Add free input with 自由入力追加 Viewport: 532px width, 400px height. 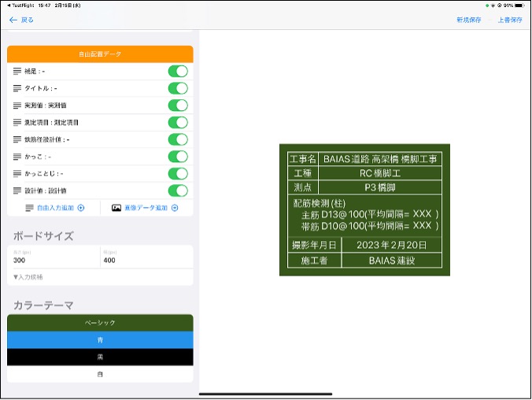pos(55,208)
